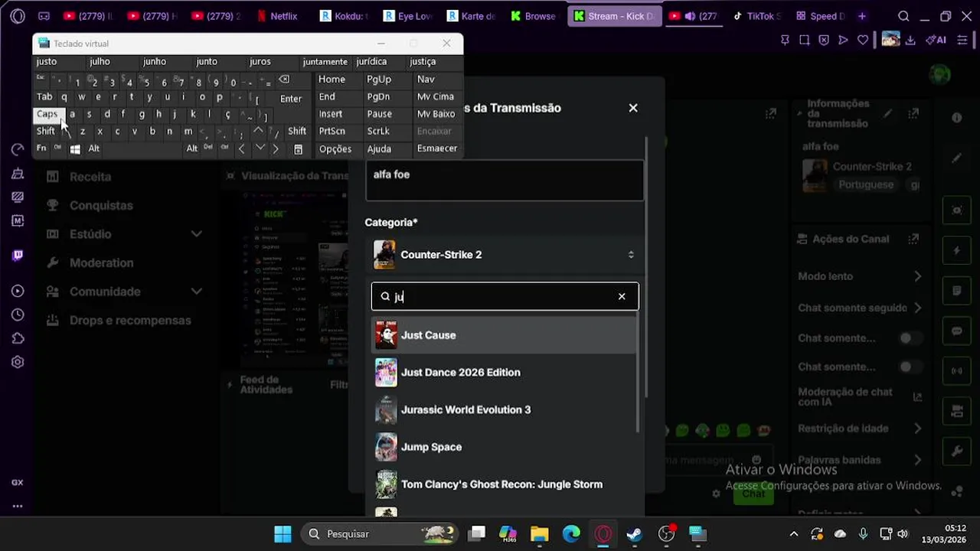Viewport: 980px width, 551px height.
Task: Select Jump Space category result
Action: click(504, 447)
